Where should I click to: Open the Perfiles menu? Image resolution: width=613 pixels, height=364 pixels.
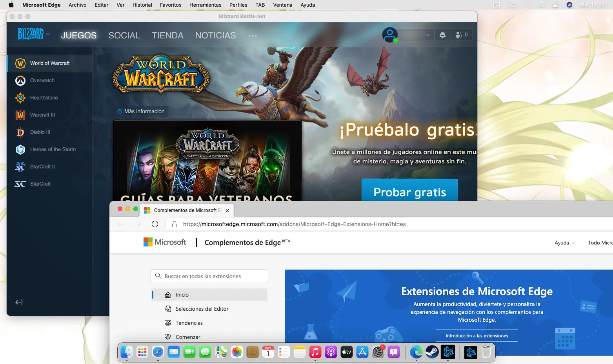tap(238, 5)
